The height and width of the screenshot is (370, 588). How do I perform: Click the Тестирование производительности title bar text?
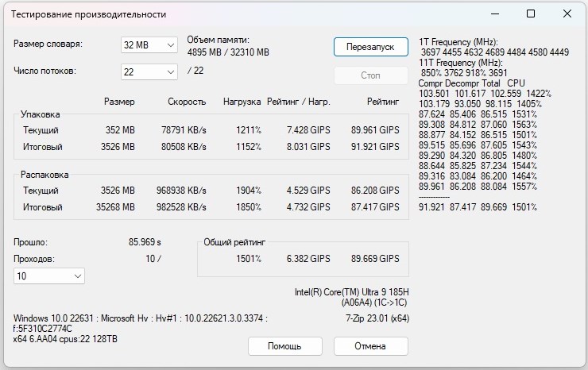(x=88, y=14)
